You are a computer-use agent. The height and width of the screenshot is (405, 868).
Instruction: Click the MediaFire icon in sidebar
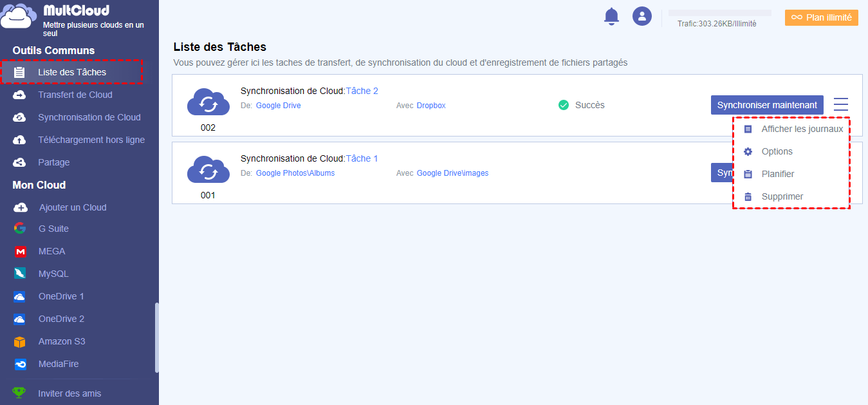click(21, 364)
